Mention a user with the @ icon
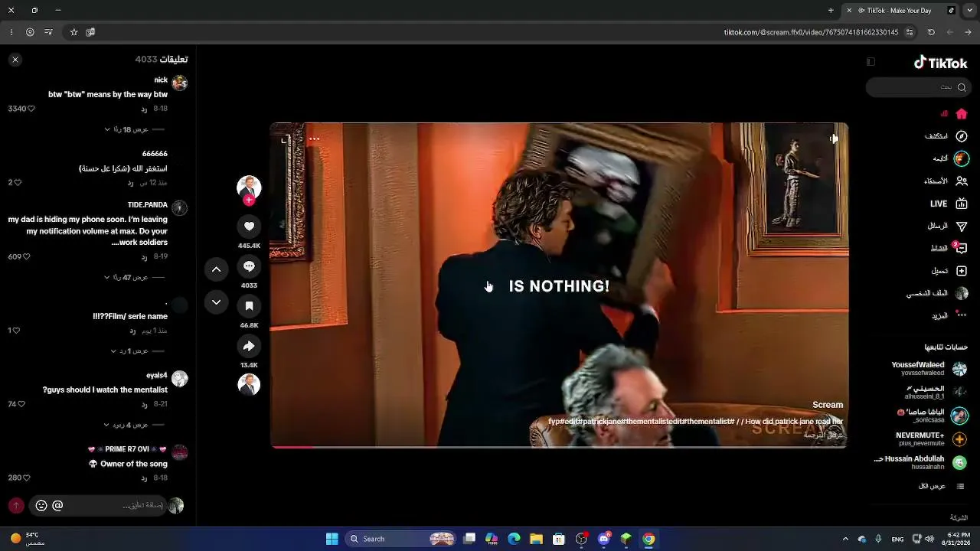 pyautogui.click(x=57, y=505)
